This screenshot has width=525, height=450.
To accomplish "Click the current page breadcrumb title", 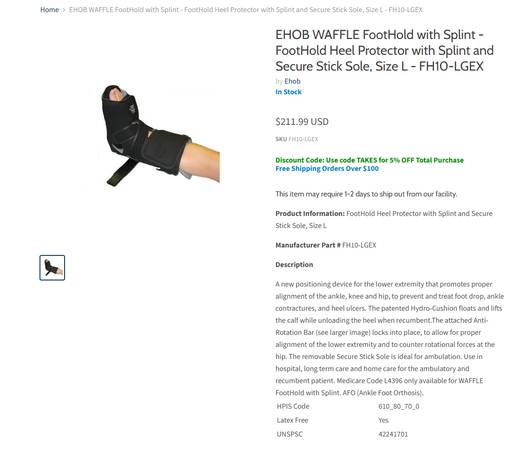I will (x=246, y=10).
